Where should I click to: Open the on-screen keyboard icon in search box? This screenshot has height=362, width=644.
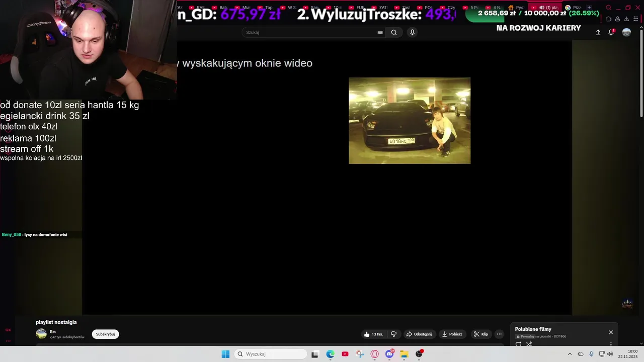(380, 32)
